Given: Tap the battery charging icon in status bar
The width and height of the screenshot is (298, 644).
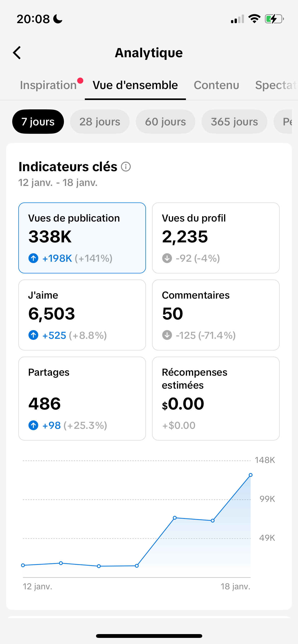Looking at the screenshot, I should (x=274, y=19).
